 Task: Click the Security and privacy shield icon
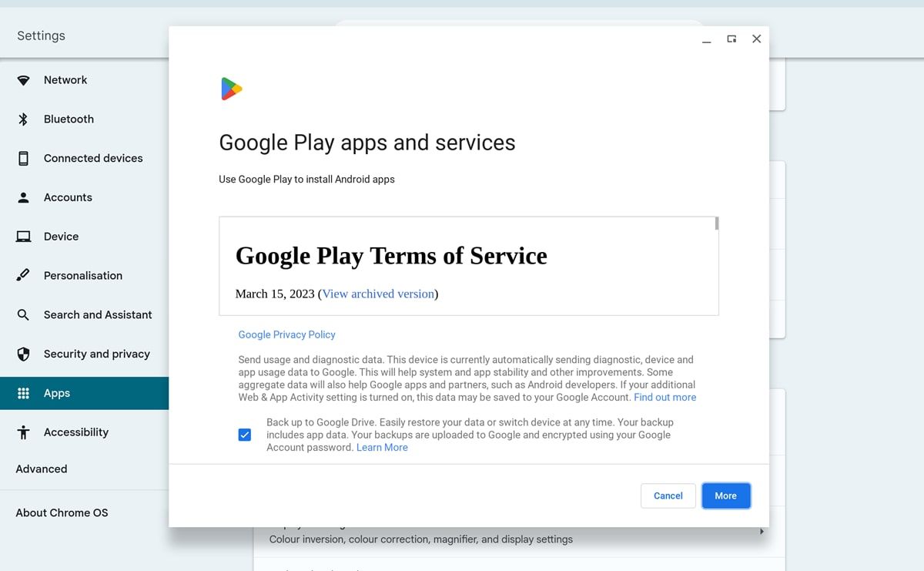click(23, 354)
